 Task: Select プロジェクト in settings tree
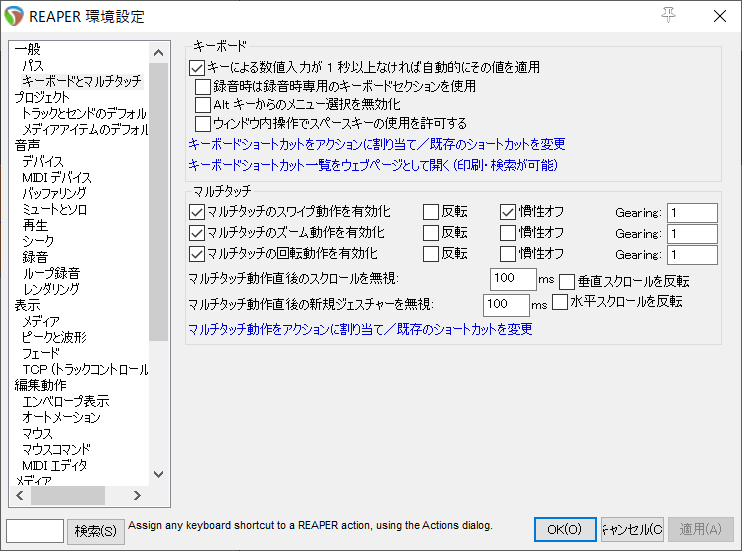tap(42, 97)
